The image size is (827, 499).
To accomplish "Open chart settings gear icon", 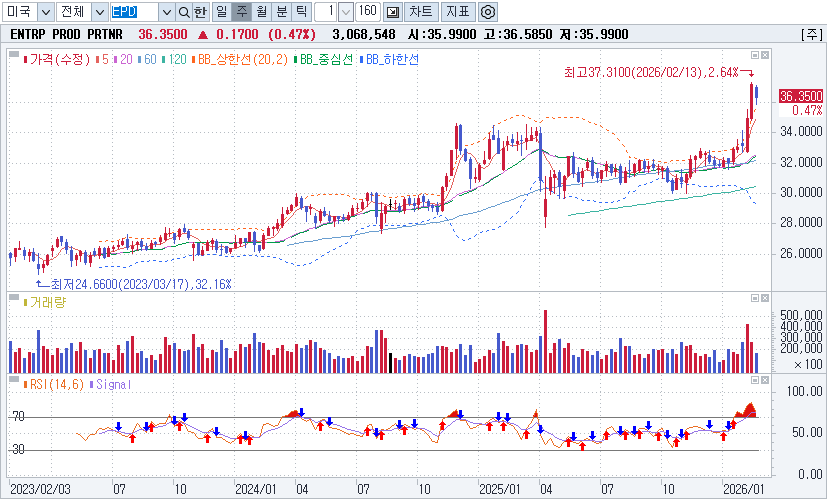I will click(487, 12).
